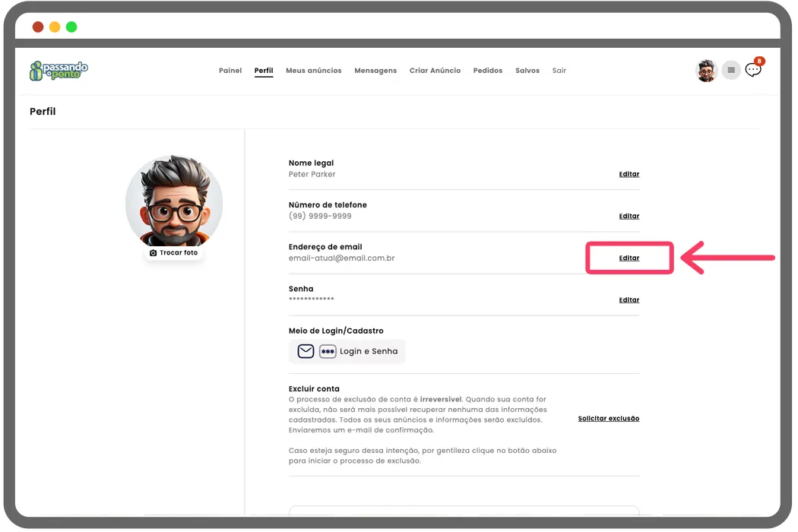This screenshot has height=532, width=798.
Task: Click the large profile photo
Action: point(174,203)
